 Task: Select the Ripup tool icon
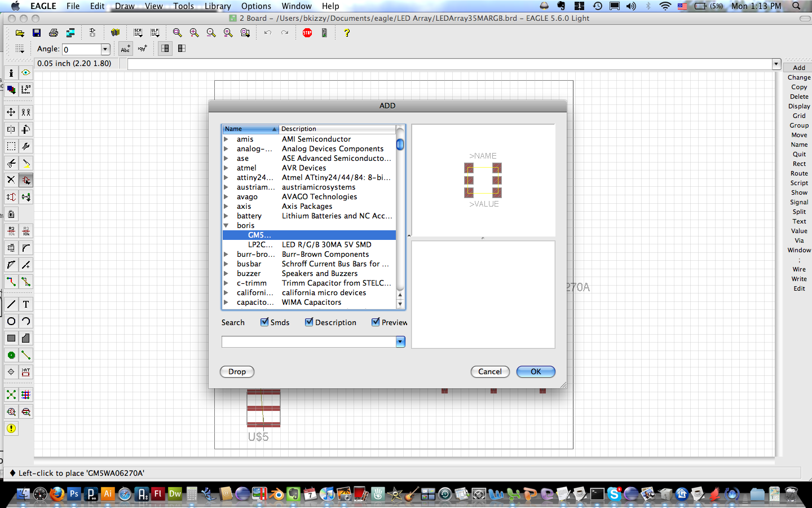click(x=26, y=282)
